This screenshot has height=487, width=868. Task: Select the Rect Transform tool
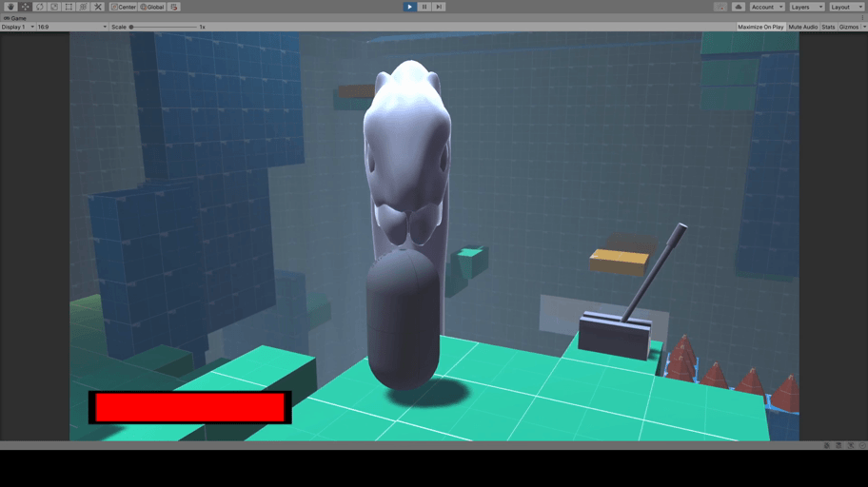[69, 7]
